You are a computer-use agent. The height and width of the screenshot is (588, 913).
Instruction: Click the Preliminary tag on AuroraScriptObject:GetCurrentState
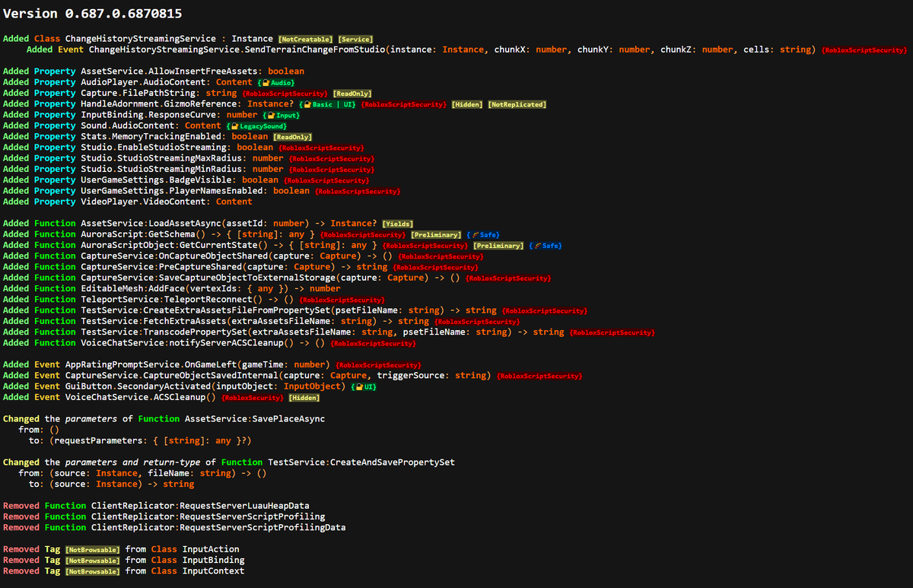498,246
